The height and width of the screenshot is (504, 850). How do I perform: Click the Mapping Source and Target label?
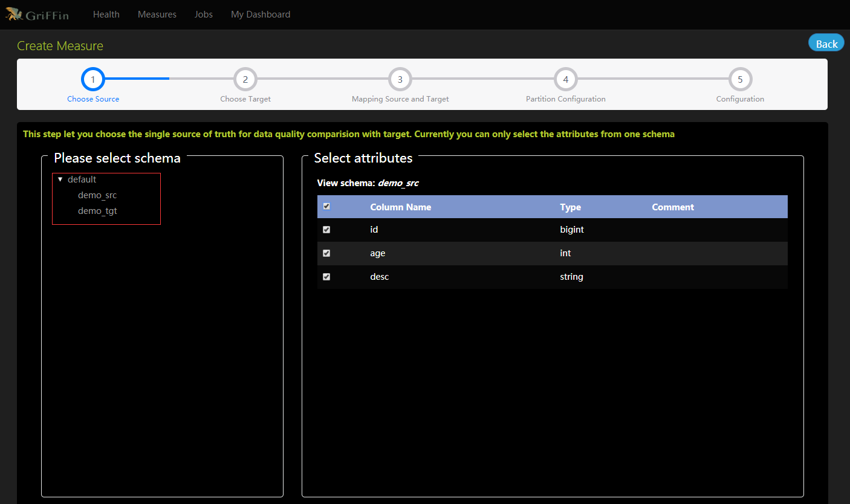pyautogui.click(x=400, y=99)
